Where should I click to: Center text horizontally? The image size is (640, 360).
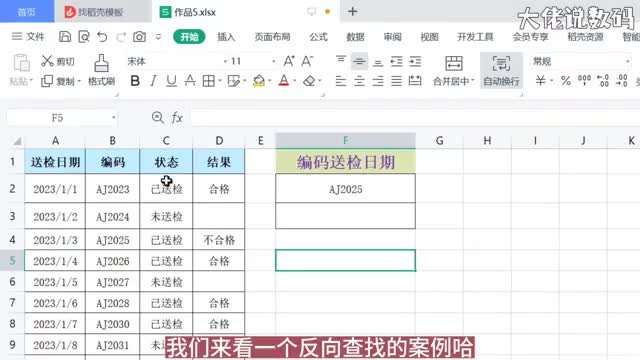tap(359, 81)
